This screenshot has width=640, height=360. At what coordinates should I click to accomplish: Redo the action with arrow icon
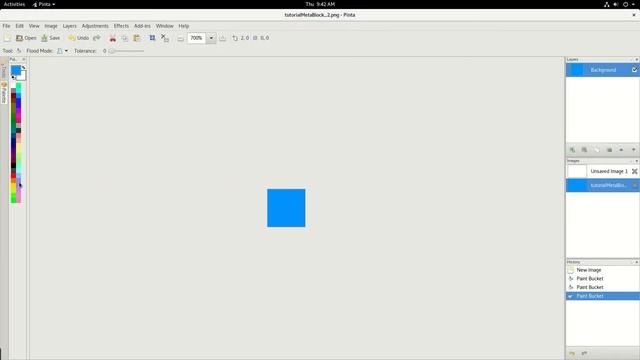coord(97,38)
